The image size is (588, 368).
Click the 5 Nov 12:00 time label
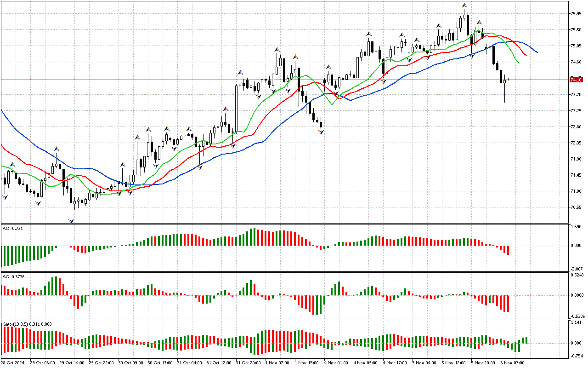pyautogui.click(x=454, y=362)
